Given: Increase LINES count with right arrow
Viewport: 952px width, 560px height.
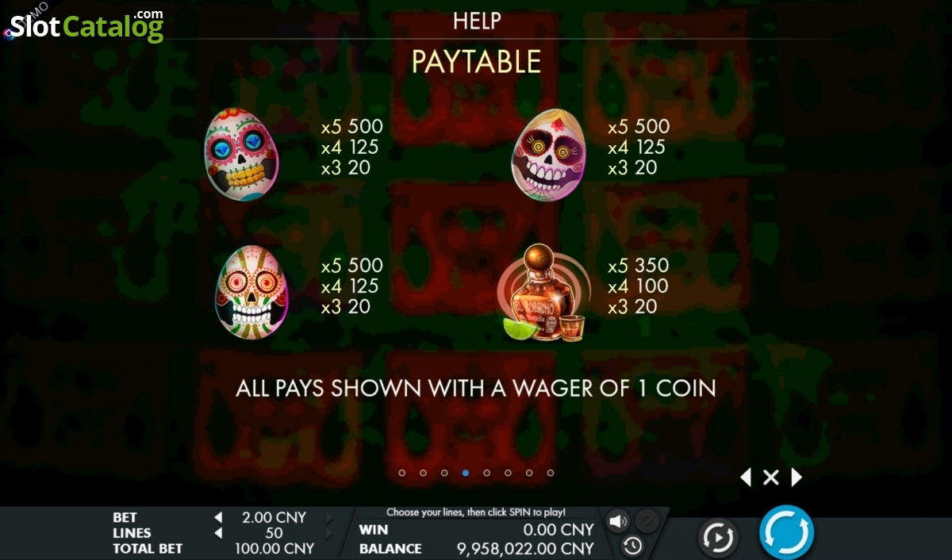Looking at the screenshot, I should coord(330,533).
